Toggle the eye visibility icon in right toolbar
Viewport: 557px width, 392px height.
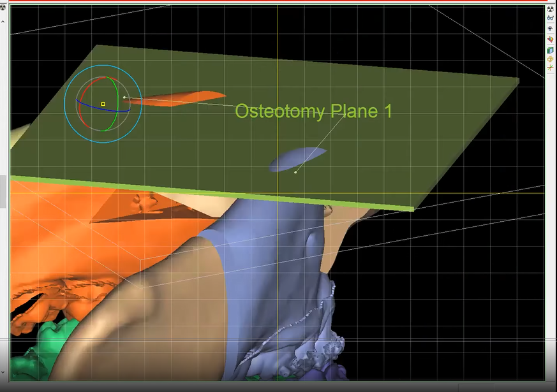(550, 29)
